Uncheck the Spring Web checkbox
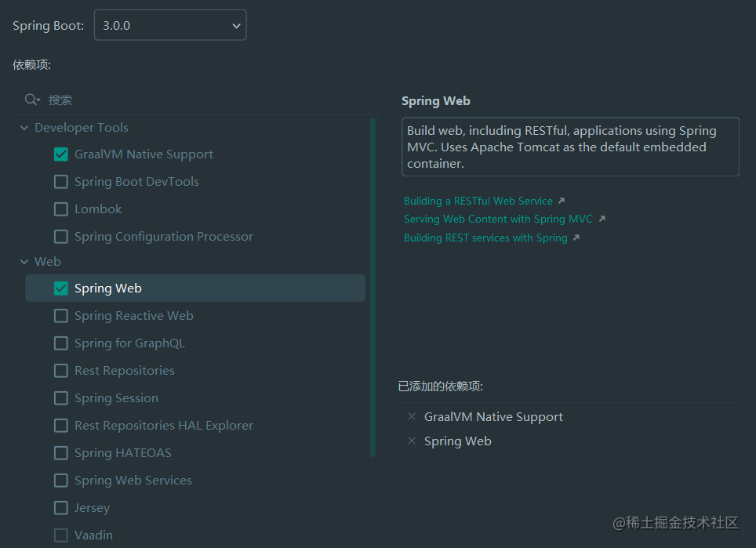 pyautogui.click(x=60, y=289)
